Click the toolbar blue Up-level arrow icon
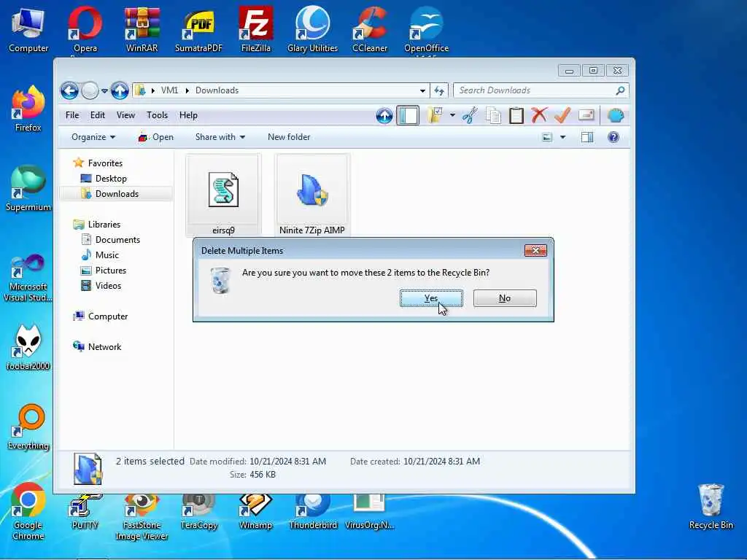The width and height of the screenshot is (747, 560). [384, 115]
